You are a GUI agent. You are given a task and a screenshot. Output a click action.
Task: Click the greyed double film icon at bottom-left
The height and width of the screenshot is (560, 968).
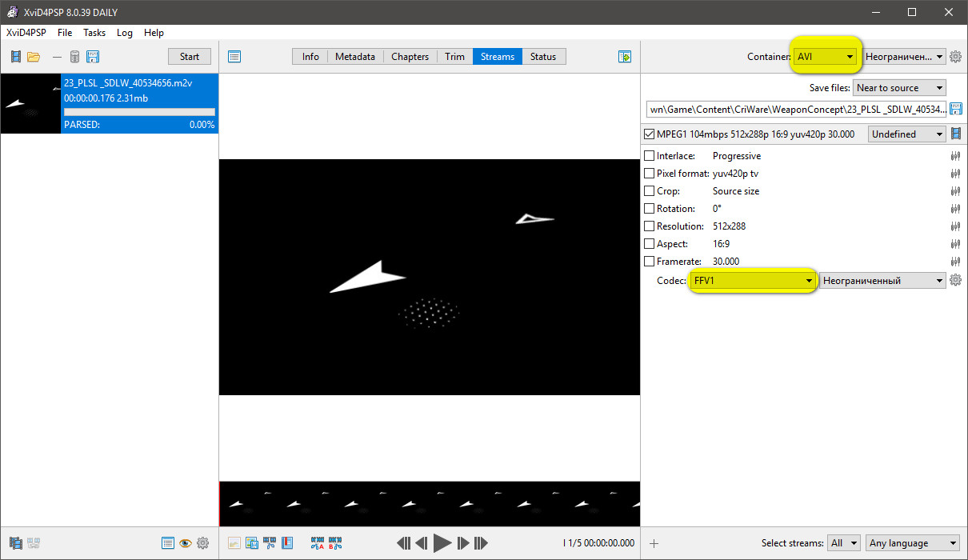pyautogui.click(x=34, y=543)
